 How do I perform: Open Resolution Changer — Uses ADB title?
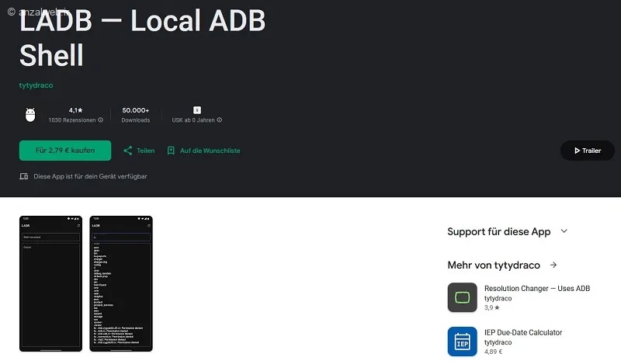click(x=537, y=289)
